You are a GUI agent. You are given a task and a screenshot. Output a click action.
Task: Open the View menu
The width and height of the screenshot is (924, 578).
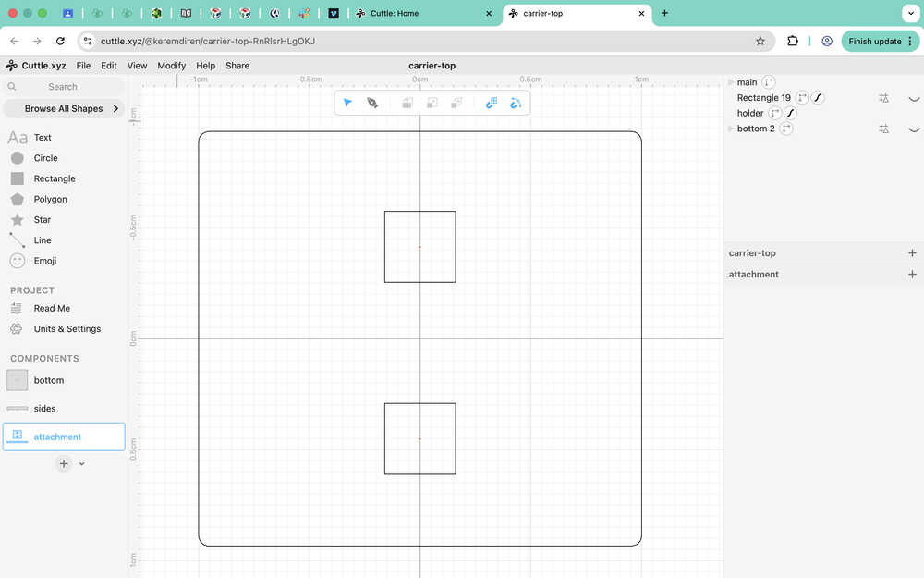[138, 66]
